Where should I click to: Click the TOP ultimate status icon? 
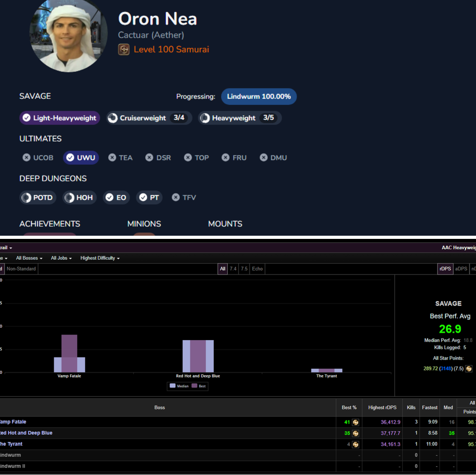(188, 158)
